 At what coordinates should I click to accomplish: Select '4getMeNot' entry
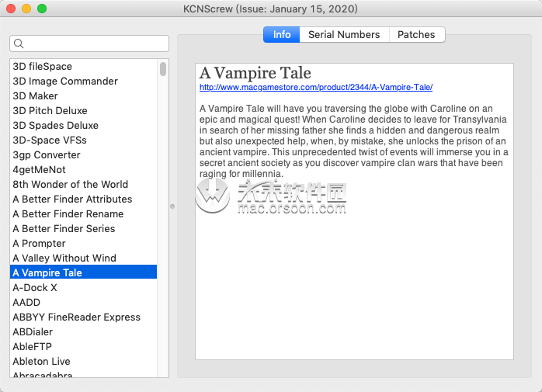pyautogui.click(x=83, y=170)
